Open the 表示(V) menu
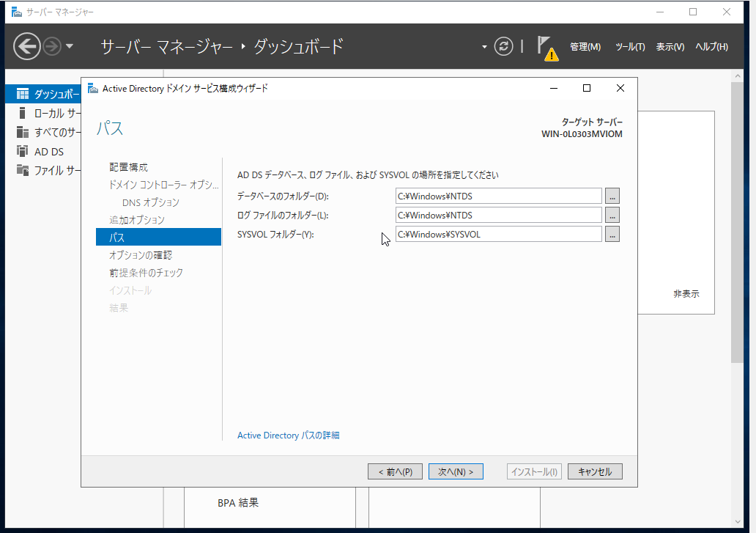756x533 pixels. 670,47
